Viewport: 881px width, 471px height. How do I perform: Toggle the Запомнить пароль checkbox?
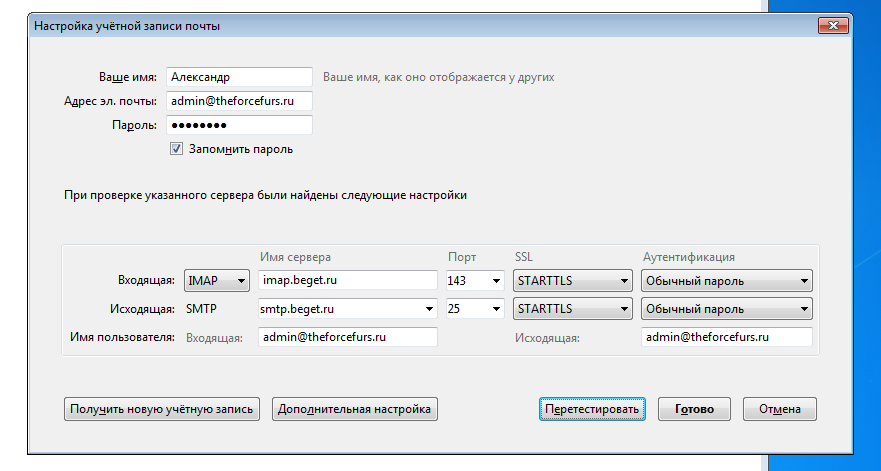click(176, 149)
